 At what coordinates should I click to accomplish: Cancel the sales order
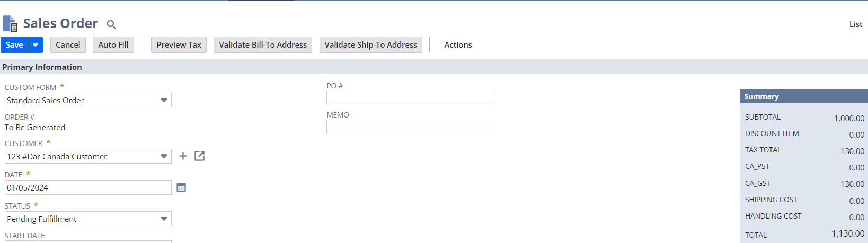(68, 45)
